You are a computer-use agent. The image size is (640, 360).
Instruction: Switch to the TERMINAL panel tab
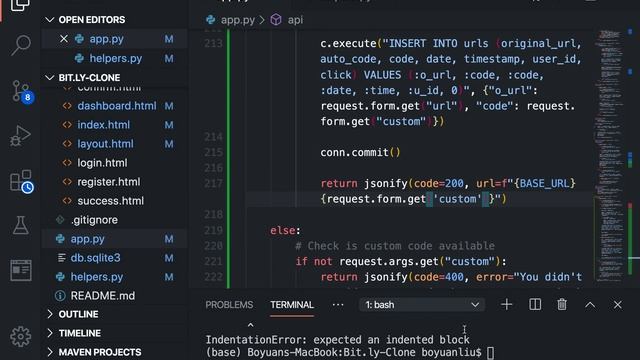[292, 304]
